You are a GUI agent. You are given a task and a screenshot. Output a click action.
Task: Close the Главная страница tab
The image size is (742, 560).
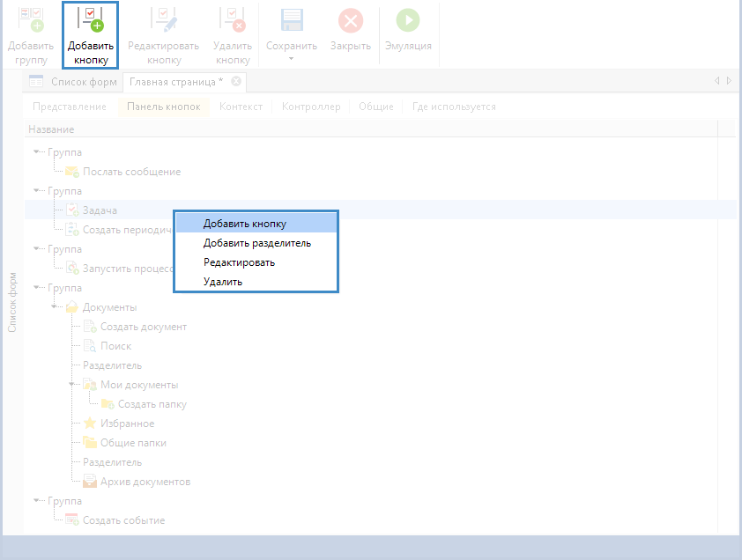236,82
